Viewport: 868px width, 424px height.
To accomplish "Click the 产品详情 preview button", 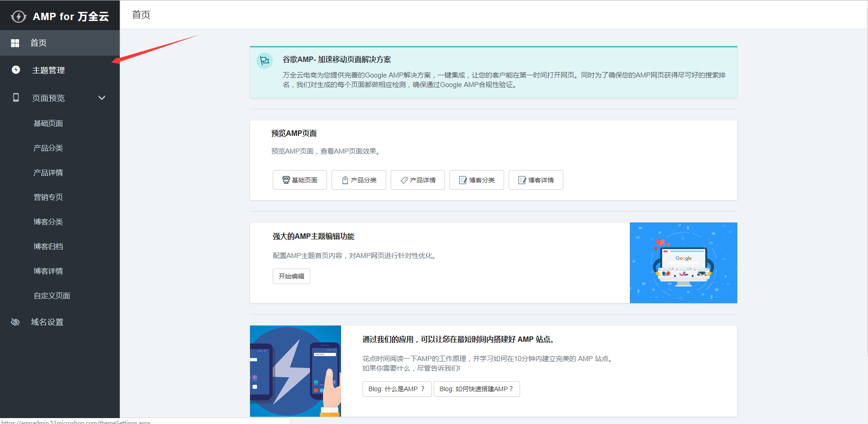I will [x=418, y=180].
